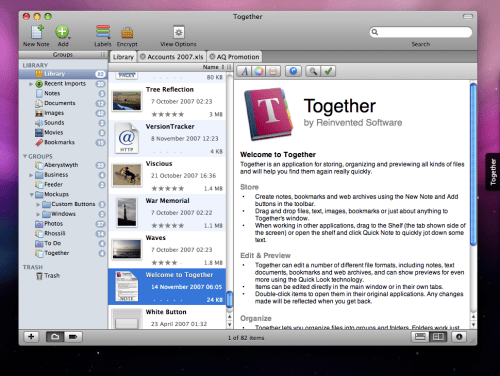The width and height of the screenshot is (500, 376).
Task: Click the green checkmark toolbar icon
Action: [x=328, y=71]
